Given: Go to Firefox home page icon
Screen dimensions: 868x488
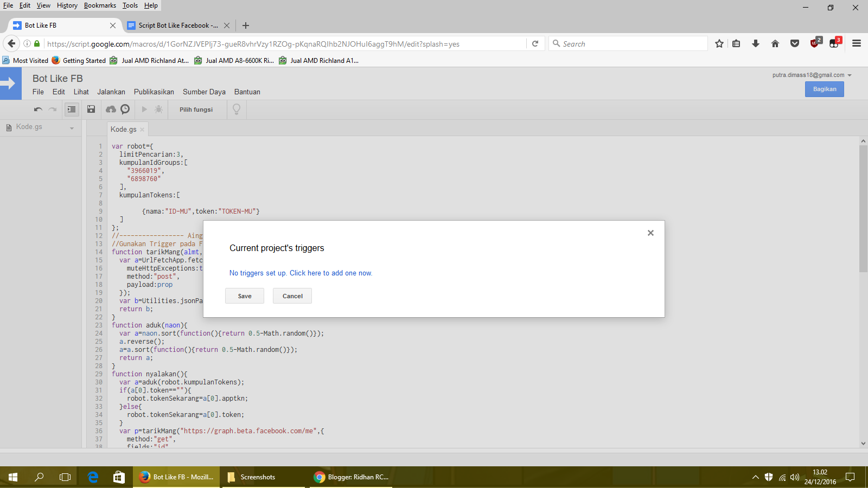Looking at the screenshot, I should pos(775,44).
